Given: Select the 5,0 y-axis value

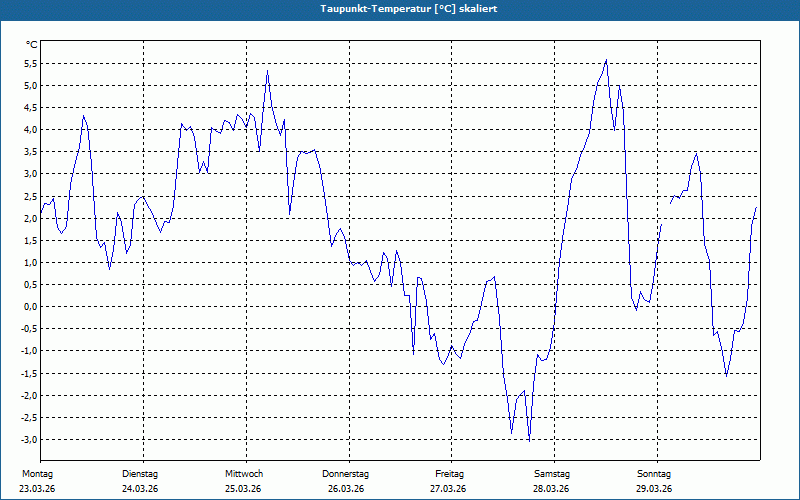Looking at the screenshot, I should [31, 86].
